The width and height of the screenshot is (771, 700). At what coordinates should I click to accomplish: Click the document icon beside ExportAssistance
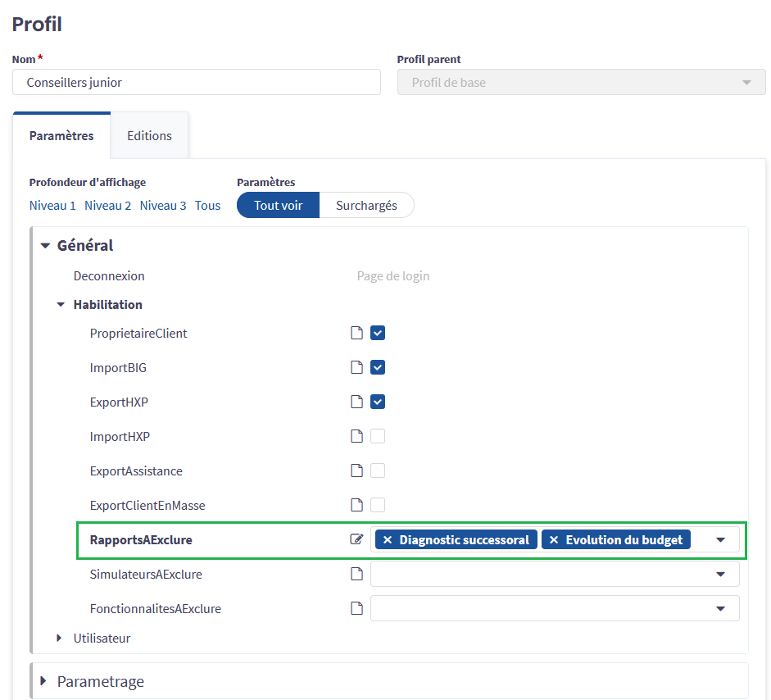point(356,470)
